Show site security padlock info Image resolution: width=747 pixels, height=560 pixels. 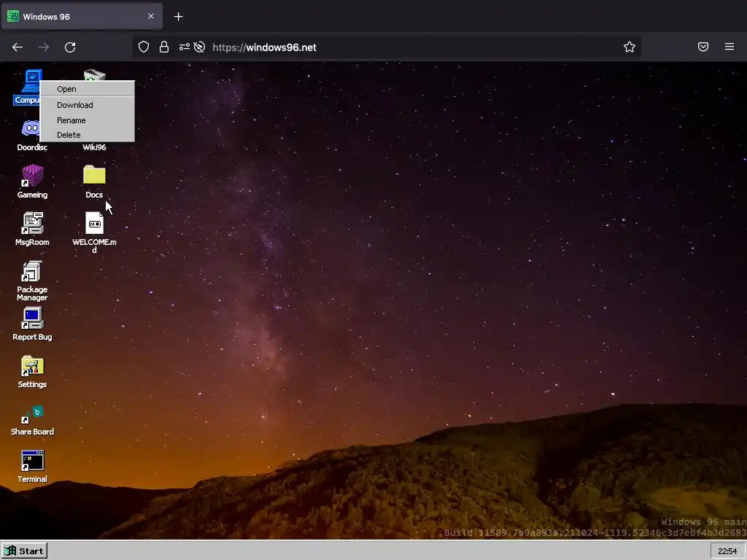164,47
